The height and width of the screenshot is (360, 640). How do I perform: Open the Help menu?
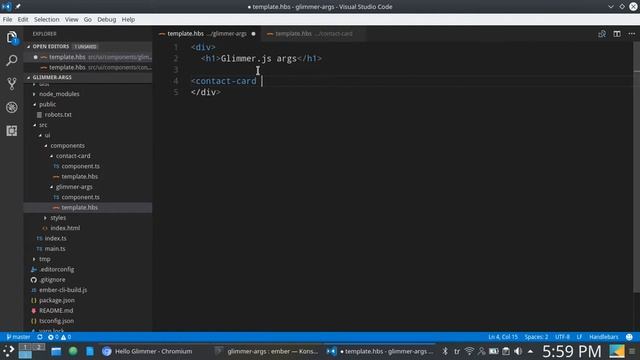point(128,20)
